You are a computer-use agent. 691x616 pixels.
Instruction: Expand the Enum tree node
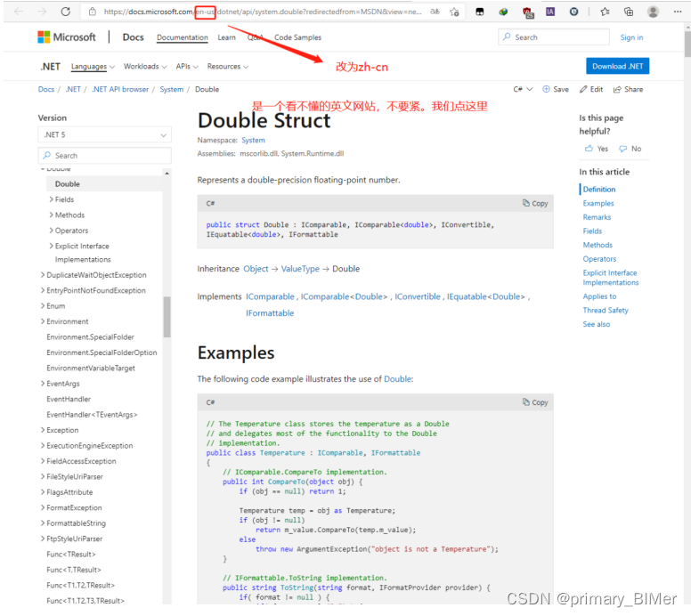[x=43, y=306]
